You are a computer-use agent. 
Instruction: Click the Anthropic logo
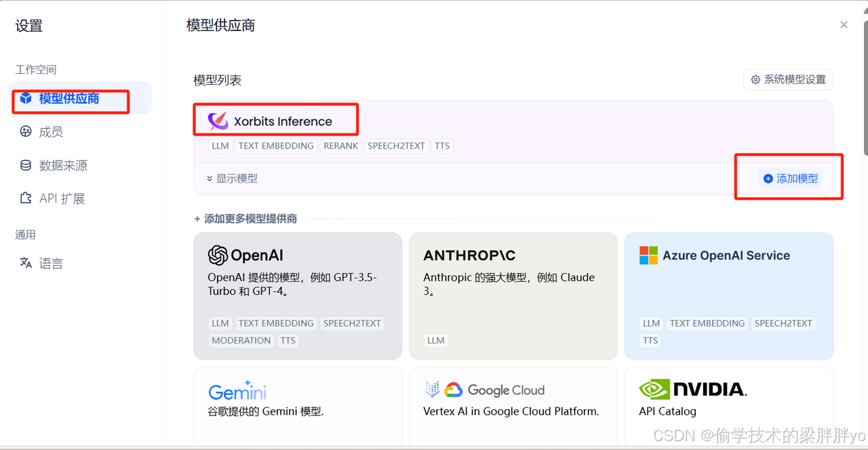pyautogui.click(x=469, y=255)
